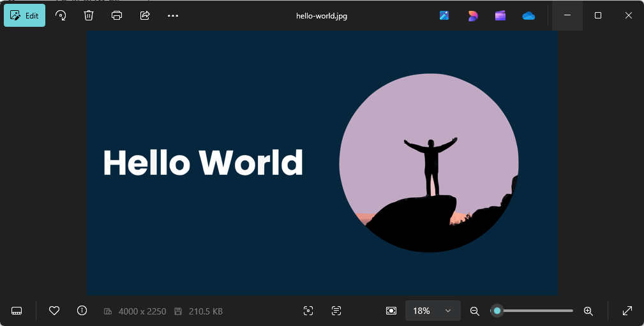Launch Microsoft Designer from the title bar

point(472,15)
